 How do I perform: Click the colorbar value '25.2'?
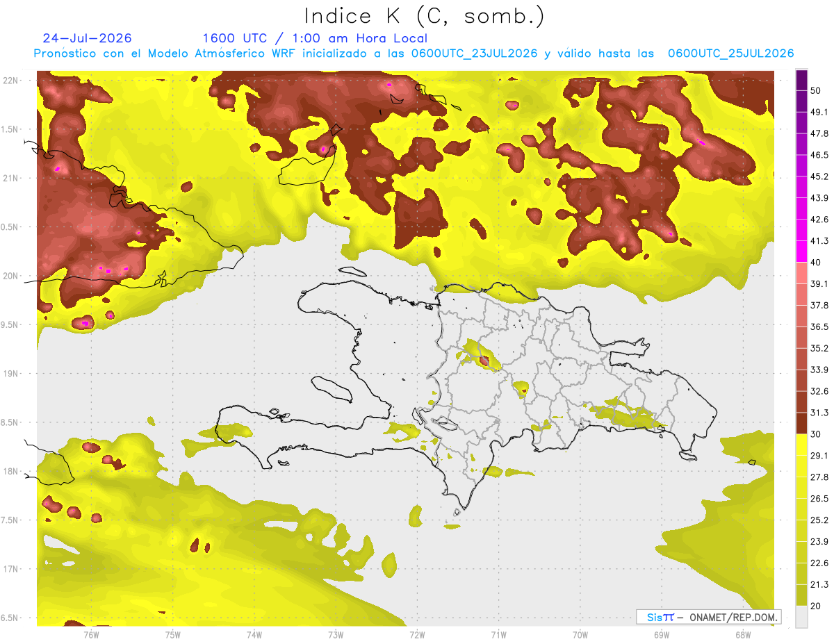click(x=819, y=520)
